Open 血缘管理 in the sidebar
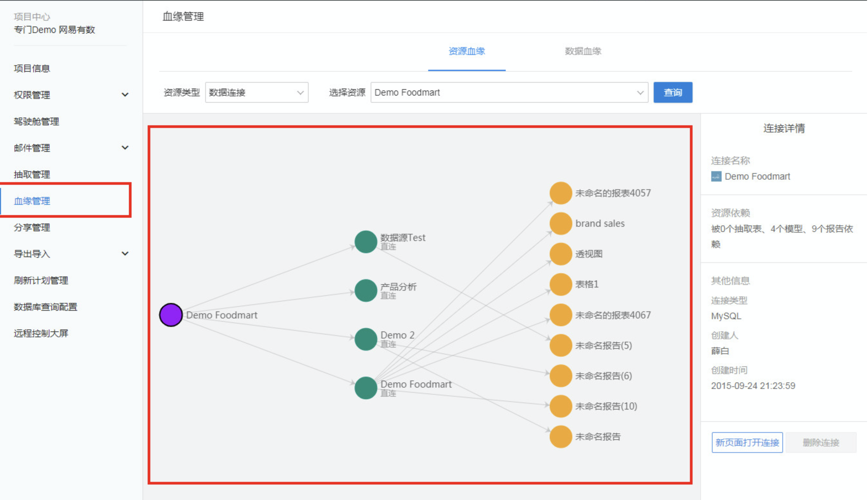The height and width of the screenshot is (500, 868). point(32,201)
